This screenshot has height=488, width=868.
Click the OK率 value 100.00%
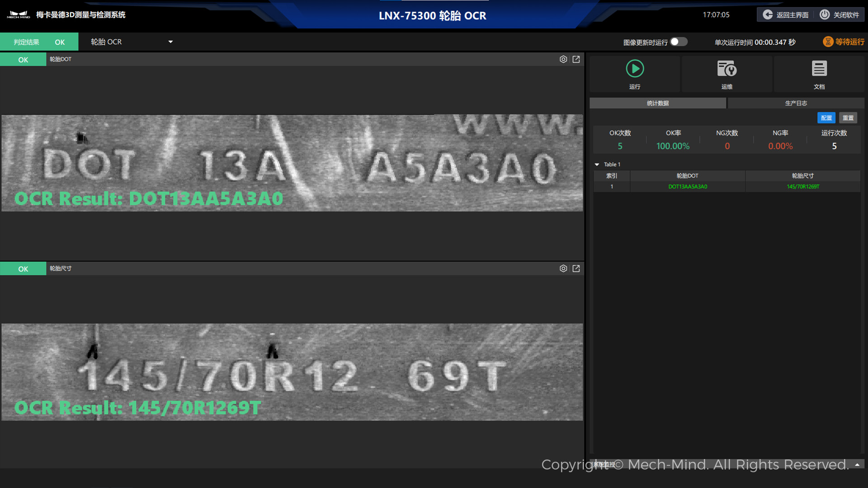(x=673, y=146)
